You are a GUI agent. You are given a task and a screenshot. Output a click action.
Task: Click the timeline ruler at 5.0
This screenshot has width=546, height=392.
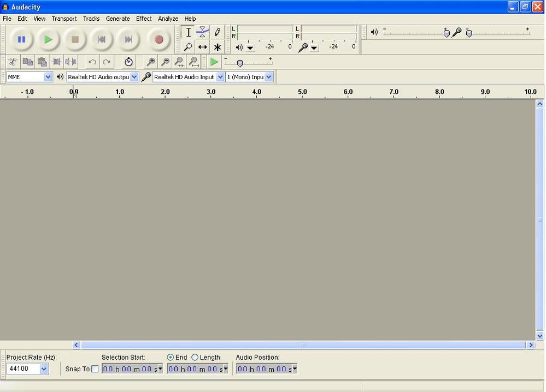tap(302, 92)
